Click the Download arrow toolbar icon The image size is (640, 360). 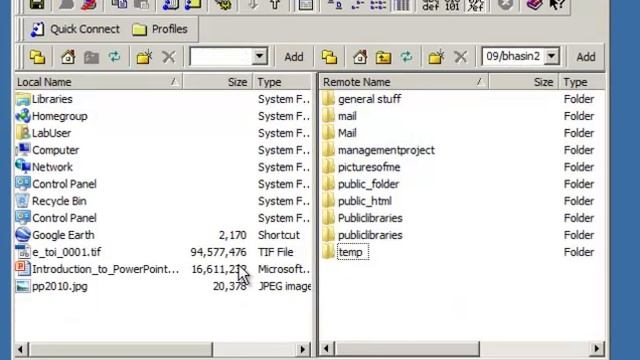[x=253, y=5]
